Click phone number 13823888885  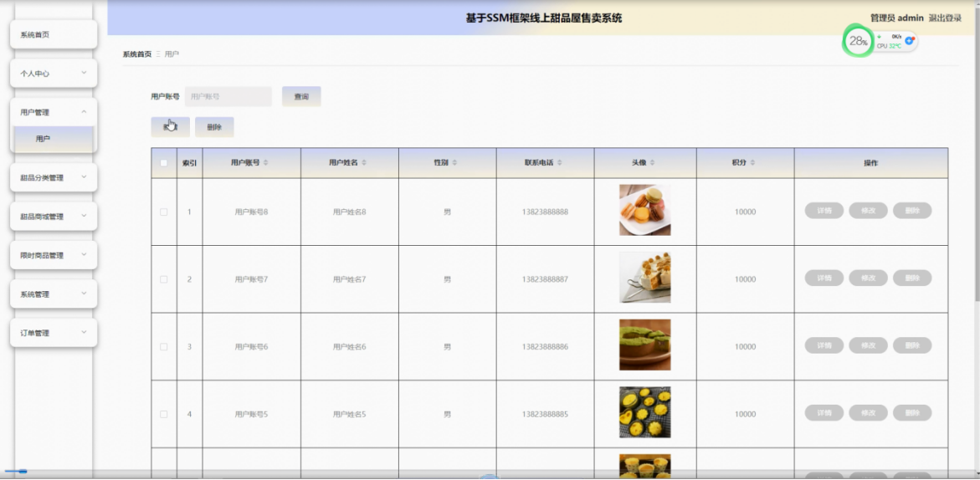tap(545, 414)
